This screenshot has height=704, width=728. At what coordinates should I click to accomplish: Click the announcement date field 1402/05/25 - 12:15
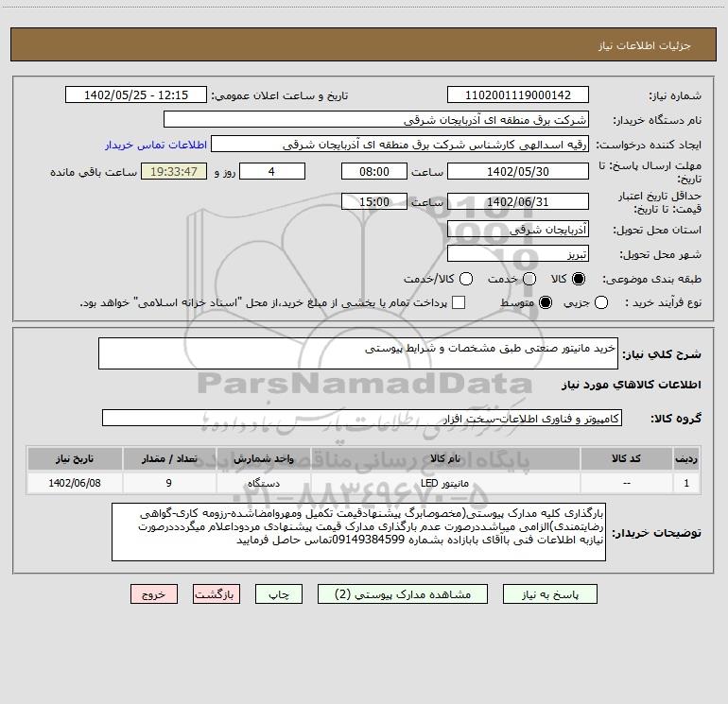point(136,95)
